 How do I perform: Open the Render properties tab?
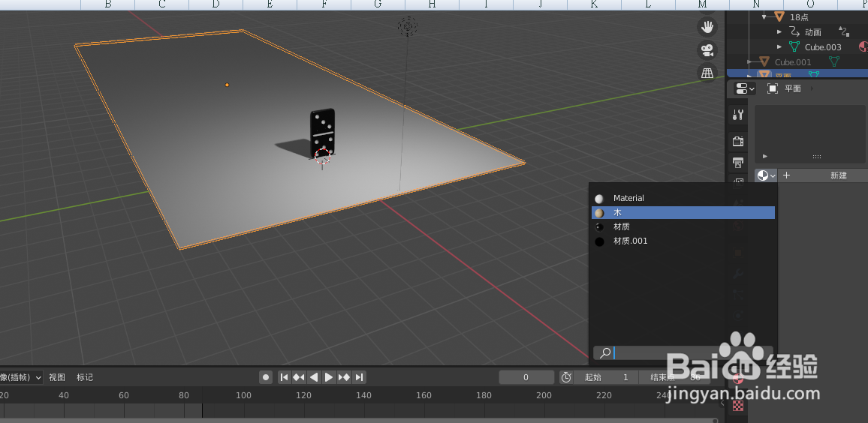737,141
